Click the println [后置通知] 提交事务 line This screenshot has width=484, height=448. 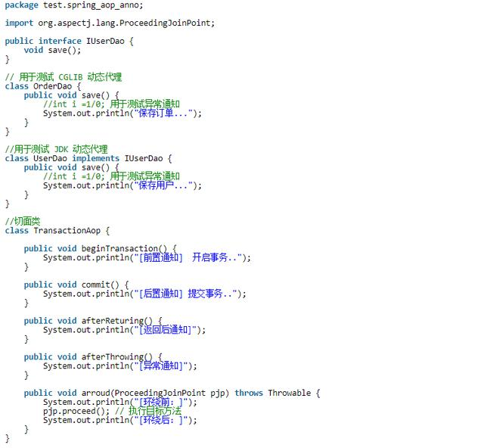pos(144,294)
